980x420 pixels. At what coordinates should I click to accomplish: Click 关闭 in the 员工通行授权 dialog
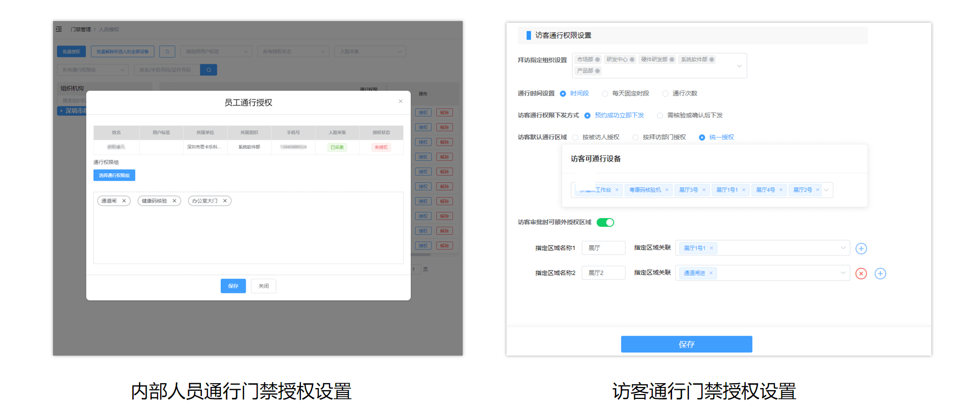tap(264, 286)
